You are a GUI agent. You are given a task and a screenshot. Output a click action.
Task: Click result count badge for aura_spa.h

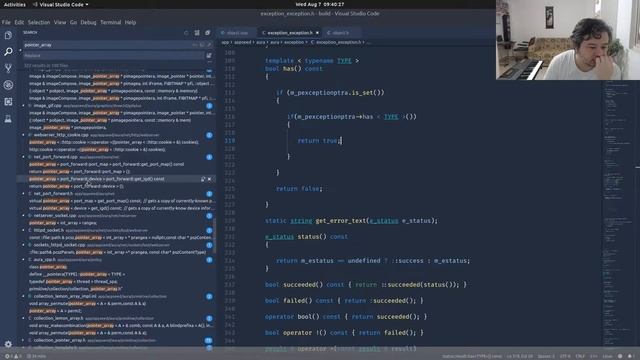[x=209, y=260]
